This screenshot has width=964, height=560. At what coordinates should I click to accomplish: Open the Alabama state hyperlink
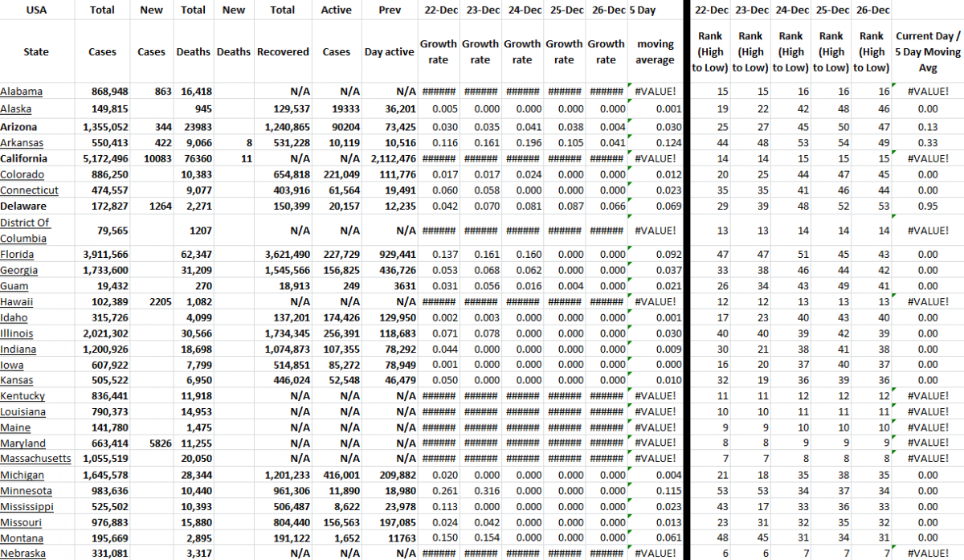tap(20, 91)
